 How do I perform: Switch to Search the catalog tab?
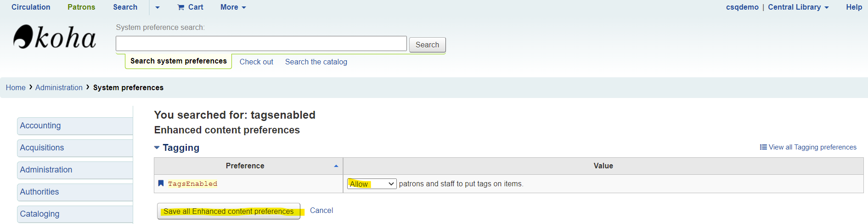pos(316,62)
